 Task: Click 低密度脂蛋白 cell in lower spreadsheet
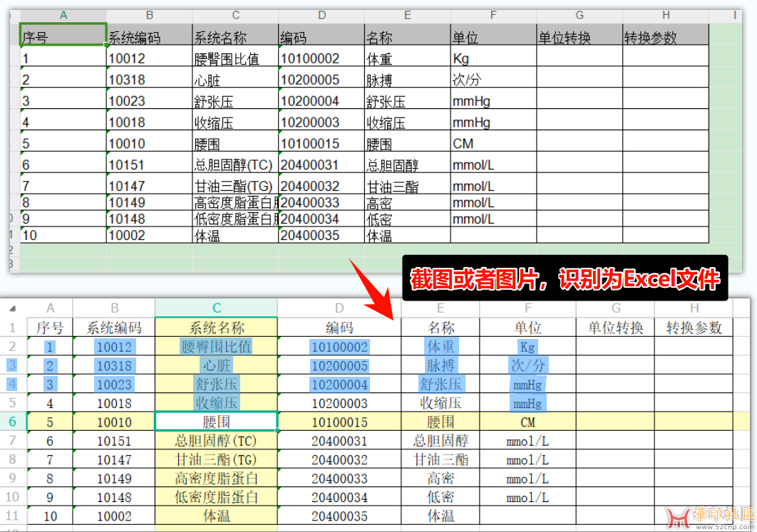pyautogui.click(x=216, y=497)
